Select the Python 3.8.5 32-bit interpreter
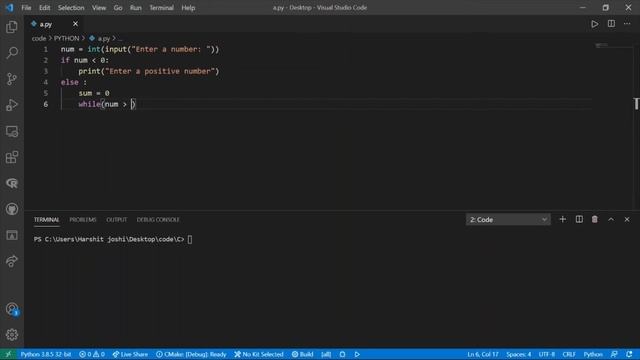The height and width of the screenshot is (360, 640). coord(46,354)
